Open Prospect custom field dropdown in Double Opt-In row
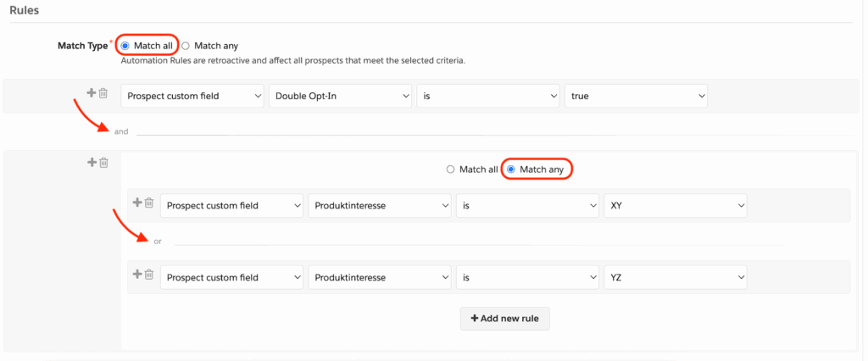 click(x=192, y=96)
